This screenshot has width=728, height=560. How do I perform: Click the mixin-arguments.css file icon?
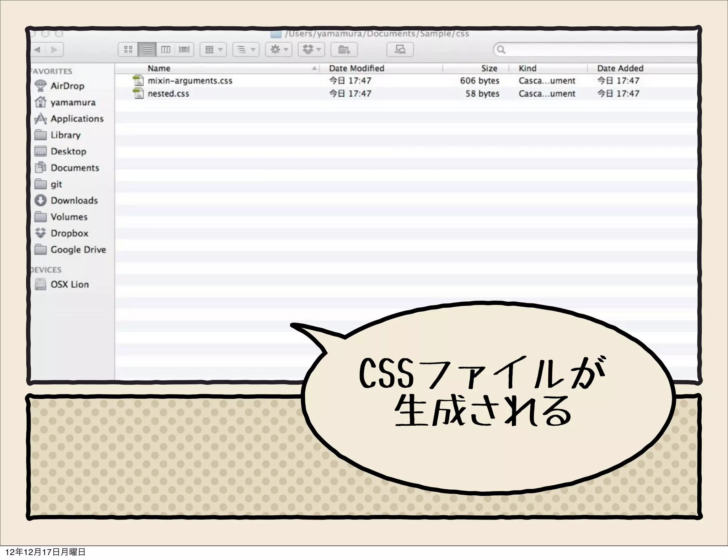(138, 81)
